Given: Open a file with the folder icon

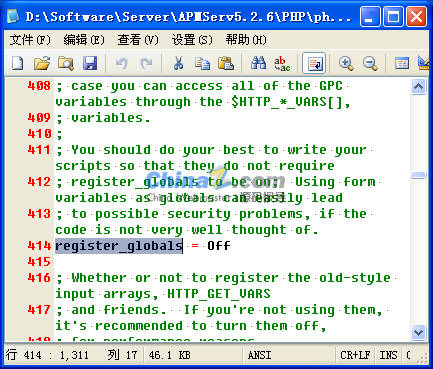Looking at the screenshot, I should pos(42,63).
